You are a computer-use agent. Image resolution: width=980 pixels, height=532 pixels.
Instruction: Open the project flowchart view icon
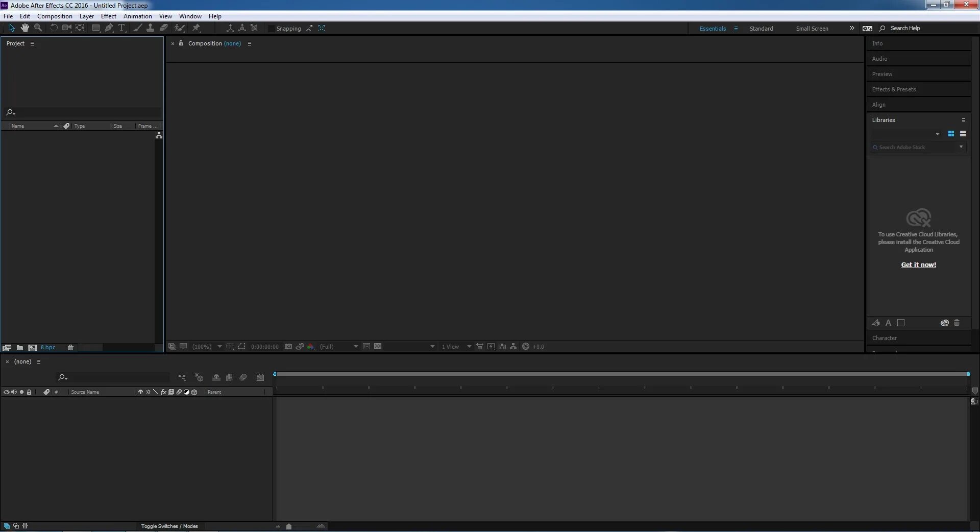159,135
